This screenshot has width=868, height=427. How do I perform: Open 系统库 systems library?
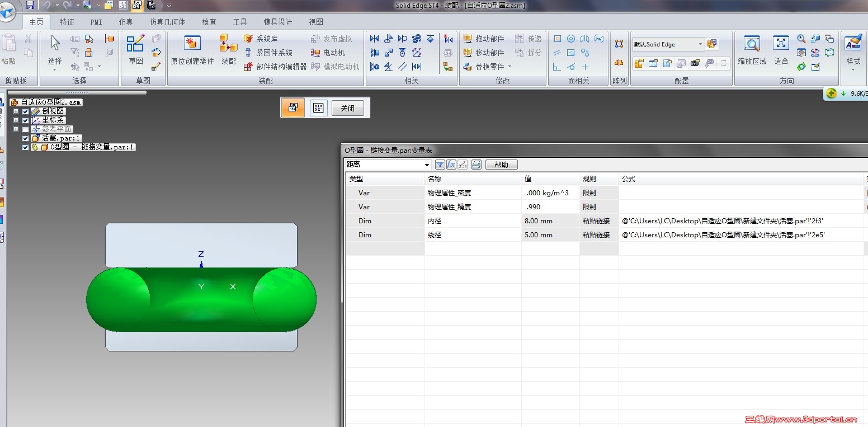(261, 39)
